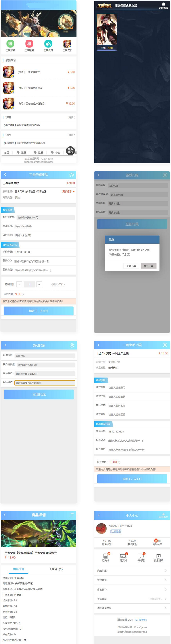
Task: Open user profile icon in 王者荣耀皮肤 header
Action: pyautogui.click(x=71, y=175)
